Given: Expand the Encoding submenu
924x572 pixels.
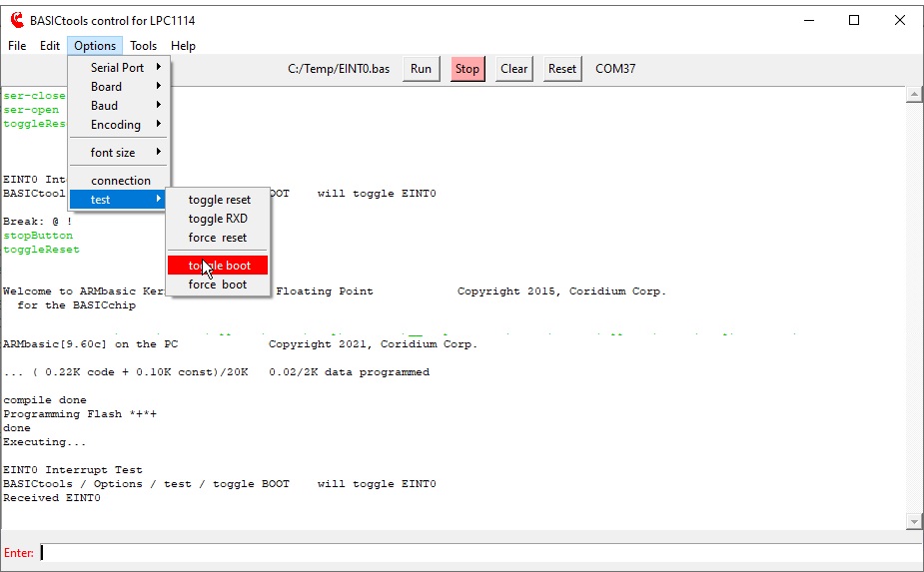Looking at the screenshot, I should 116,125.
